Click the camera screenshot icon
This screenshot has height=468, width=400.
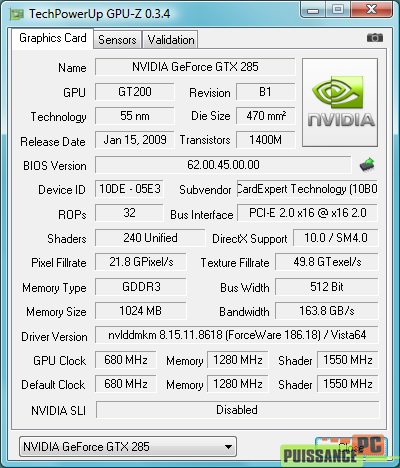[375, 38]
